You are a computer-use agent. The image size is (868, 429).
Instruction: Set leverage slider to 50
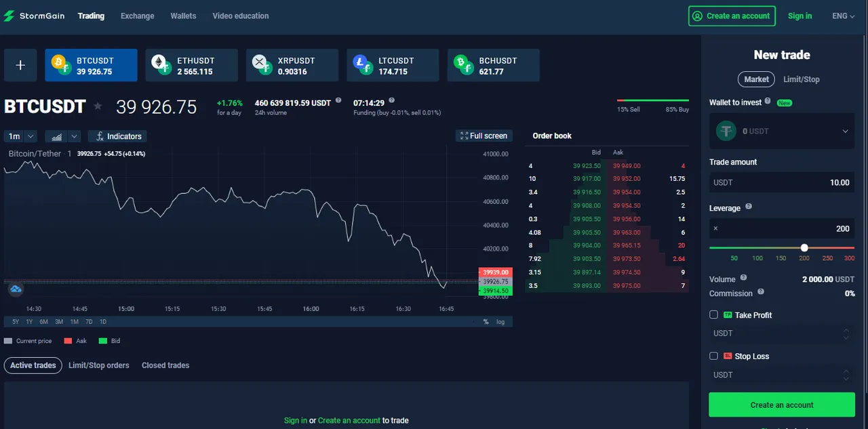[734, 258]
